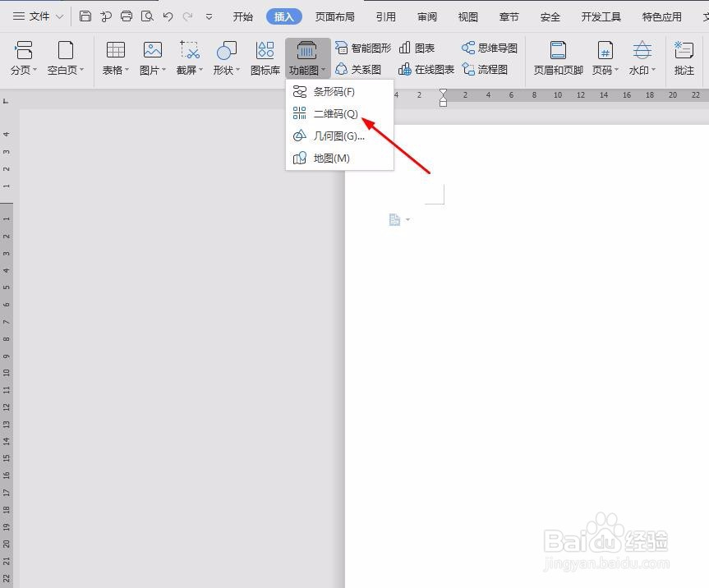Select the 插入 ribbon tab
Image resolution: width=709 pixels, height=588 pixels.
pos(284,16)
